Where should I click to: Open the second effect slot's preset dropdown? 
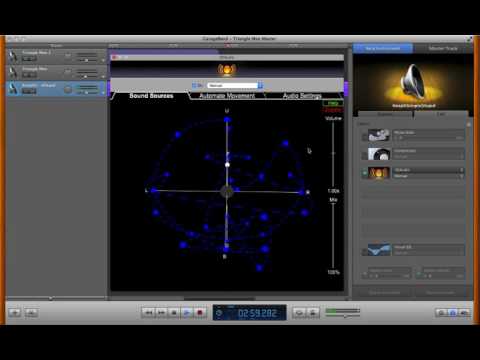click(x=429, y=156)
